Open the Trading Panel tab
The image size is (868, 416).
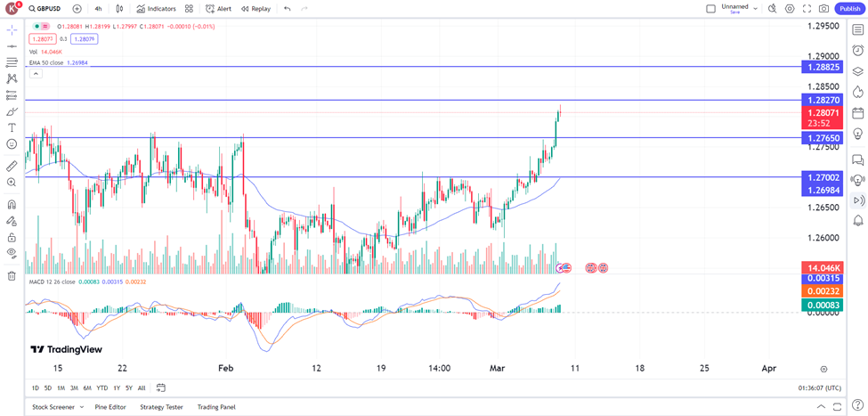tap(216, 406)
